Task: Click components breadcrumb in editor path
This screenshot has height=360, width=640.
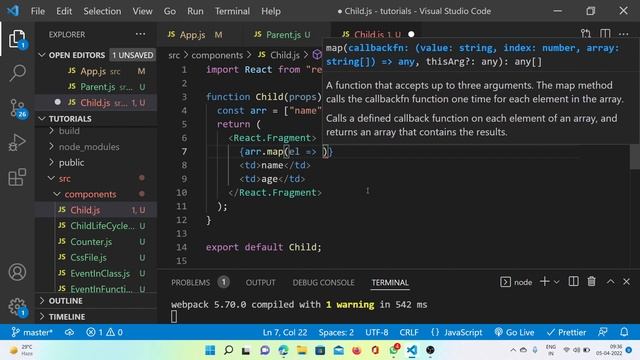Action: point(217,55)
